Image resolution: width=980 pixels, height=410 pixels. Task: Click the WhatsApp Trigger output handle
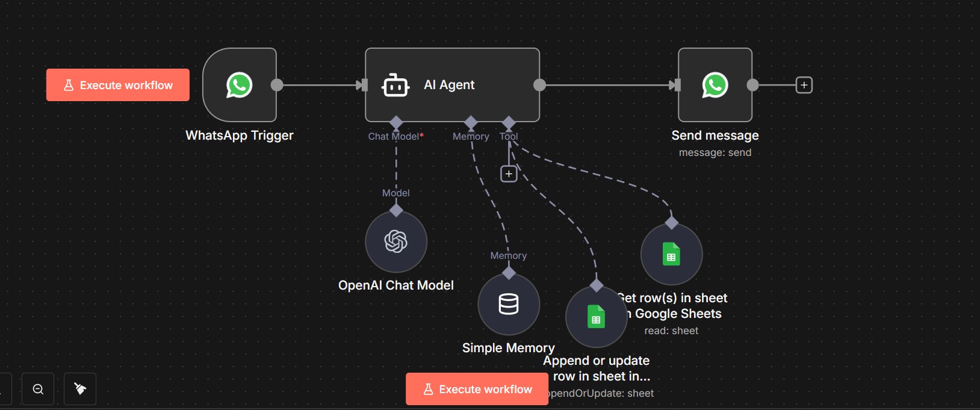pos(277,85)
